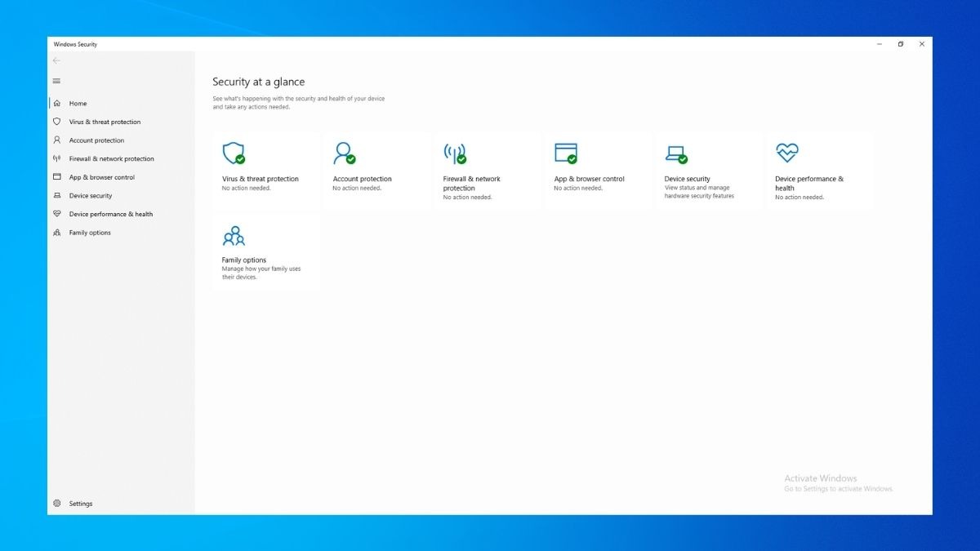The image size is (980, 551).
Task: Close the Windows Security window
Action: coord(922,44)
